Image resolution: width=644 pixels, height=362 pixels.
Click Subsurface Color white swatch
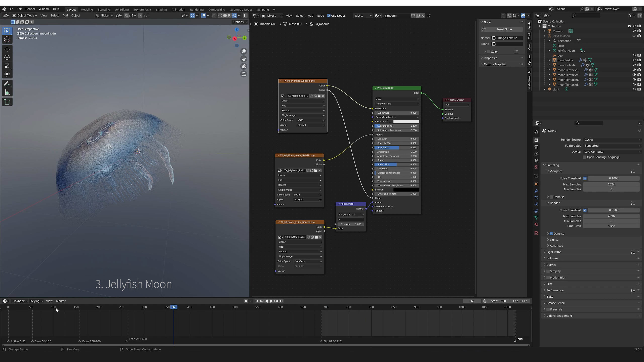(x=406, y=122)
